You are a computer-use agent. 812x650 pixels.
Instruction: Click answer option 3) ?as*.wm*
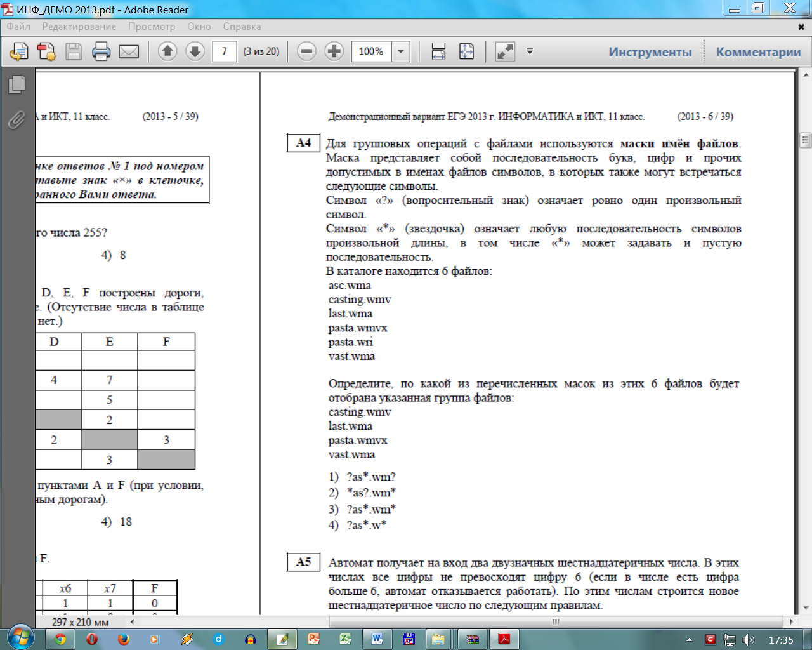point(362,509)
